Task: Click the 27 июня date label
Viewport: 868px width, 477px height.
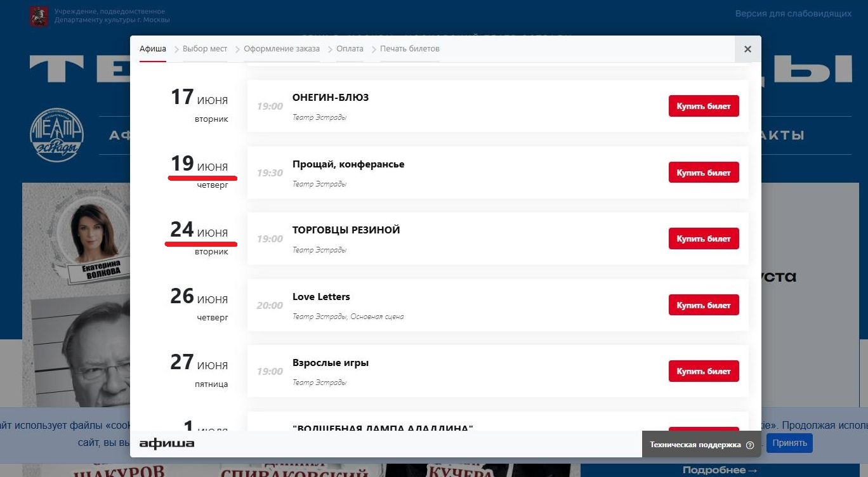Action: pos(199,363)
